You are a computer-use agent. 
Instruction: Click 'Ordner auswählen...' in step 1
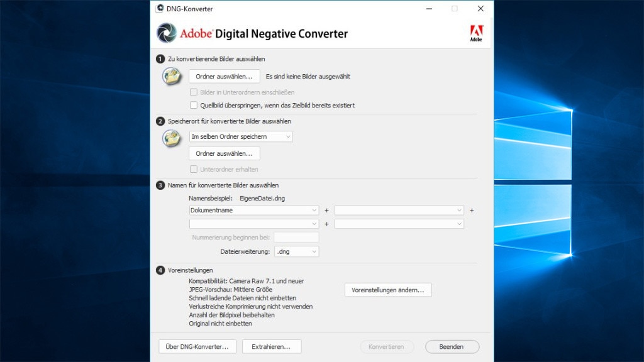225,76
